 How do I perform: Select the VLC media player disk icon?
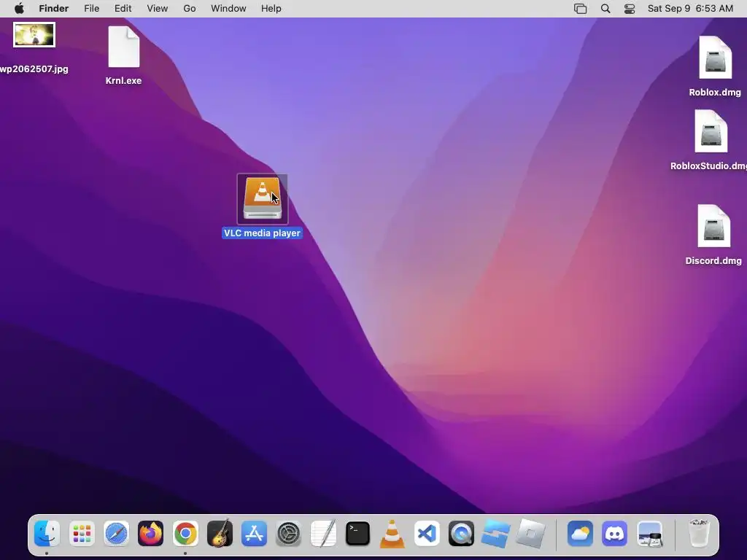point(263,199)
